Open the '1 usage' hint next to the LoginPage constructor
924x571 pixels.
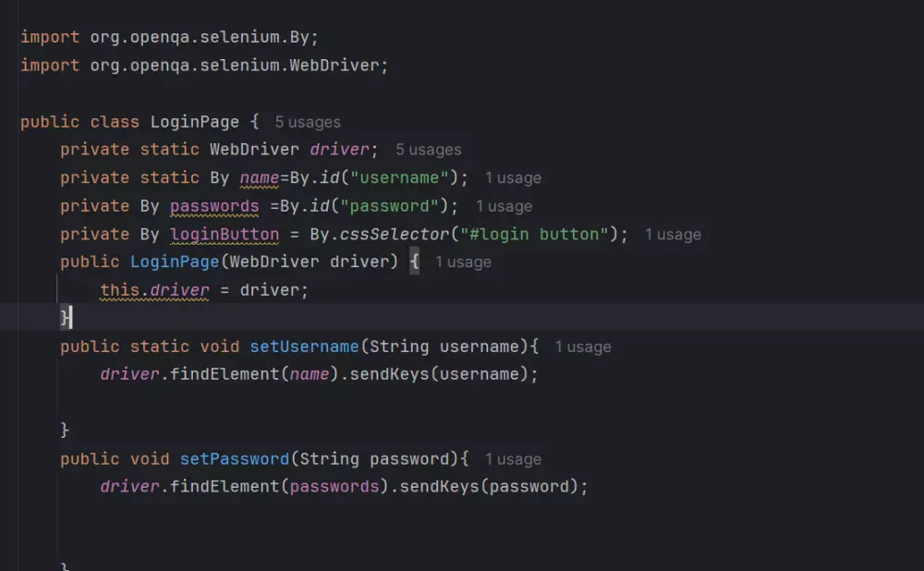point(463,262)
